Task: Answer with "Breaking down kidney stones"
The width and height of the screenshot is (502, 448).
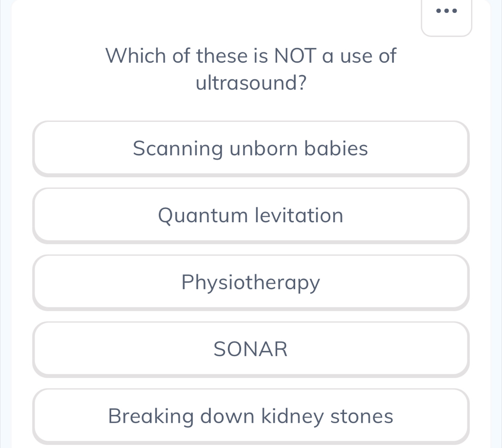Action: (x=251, y=416)
